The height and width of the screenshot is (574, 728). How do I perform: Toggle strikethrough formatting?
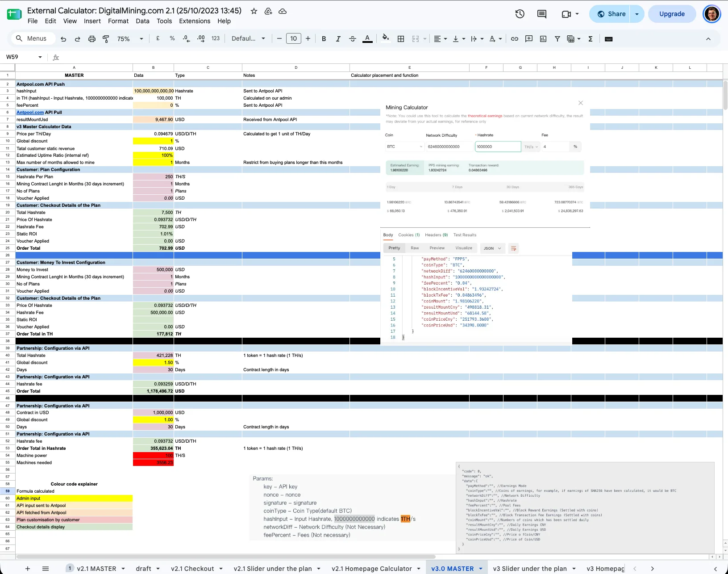[353, 39]
